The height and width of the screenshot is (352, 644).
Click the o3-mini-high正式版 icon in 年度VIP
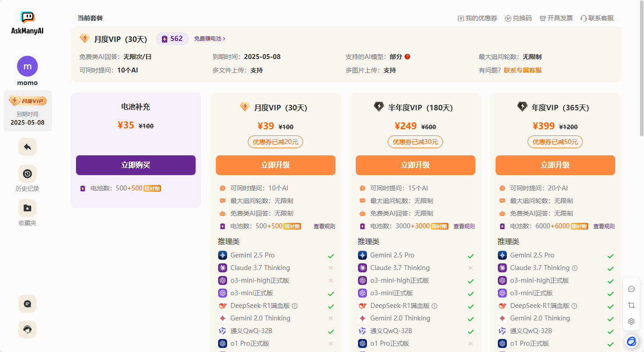(x=502, y=280)
